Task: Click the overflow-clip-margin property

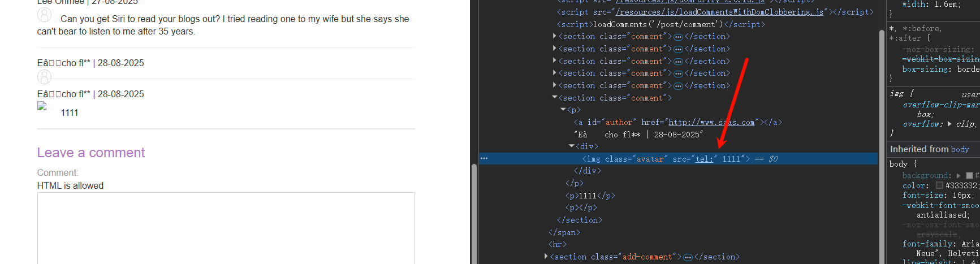Action: pyautogui.click(x=941, y=105)
